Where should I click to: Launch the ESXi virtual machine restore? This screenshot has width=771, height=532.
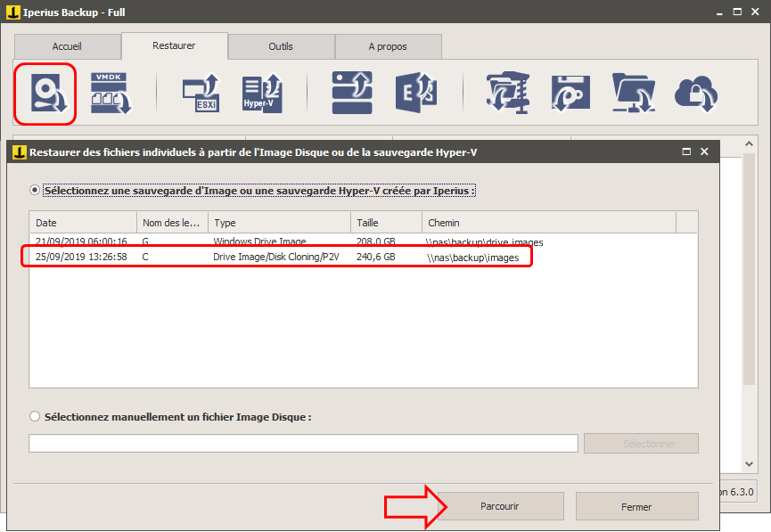[201, 94]
